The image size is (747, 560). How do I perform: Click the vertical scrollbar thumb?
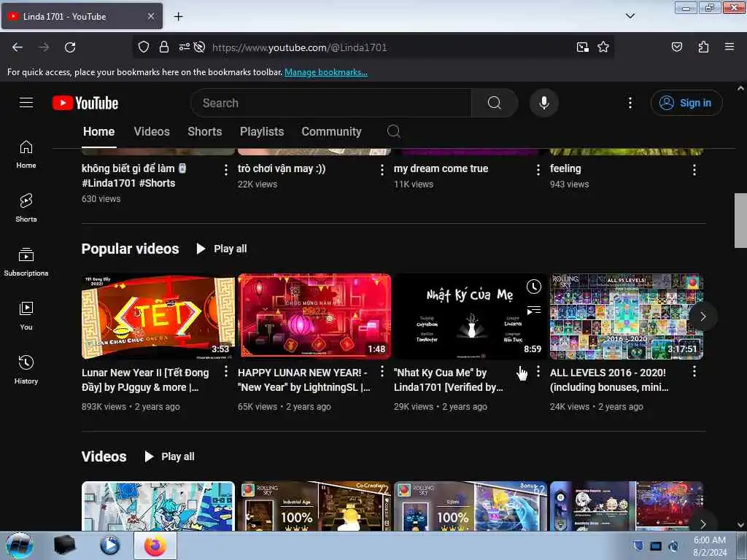[740, 220]
